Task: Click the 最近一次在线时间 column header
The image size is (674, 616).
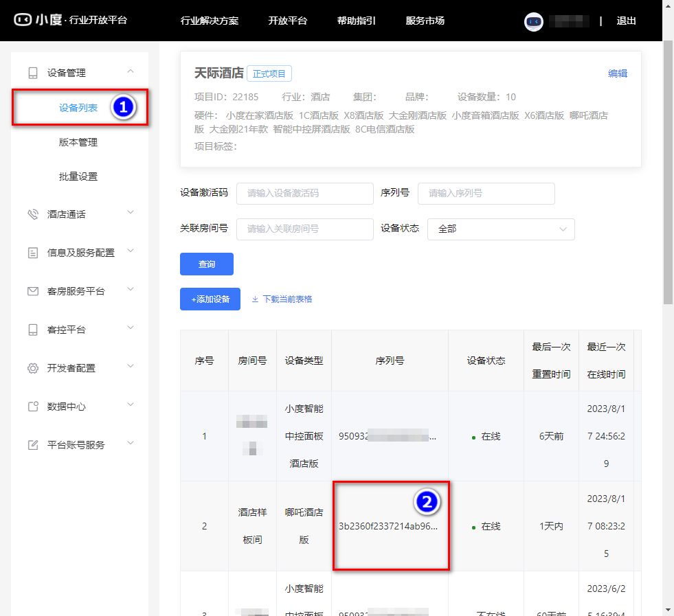Action: (x=607, y=361)
